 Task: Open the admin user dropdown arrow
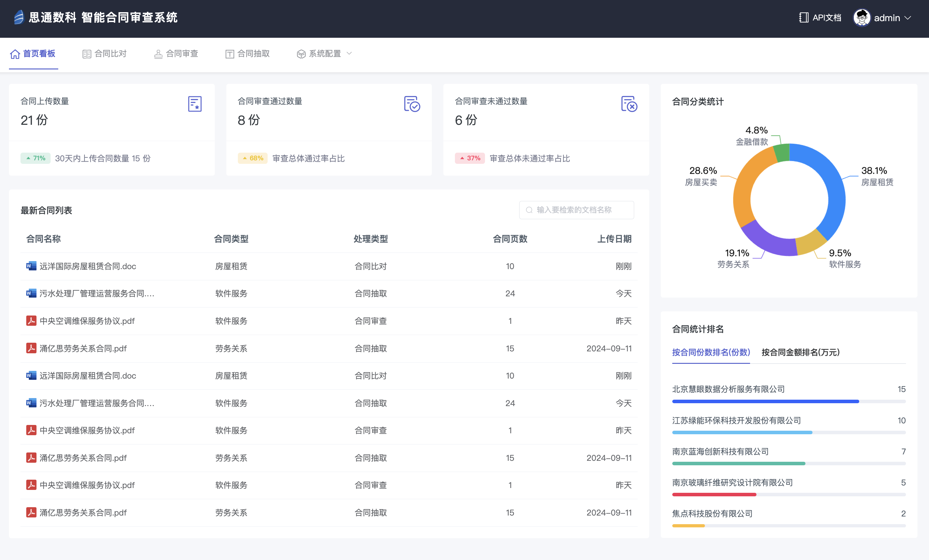(x=908, y=18)
